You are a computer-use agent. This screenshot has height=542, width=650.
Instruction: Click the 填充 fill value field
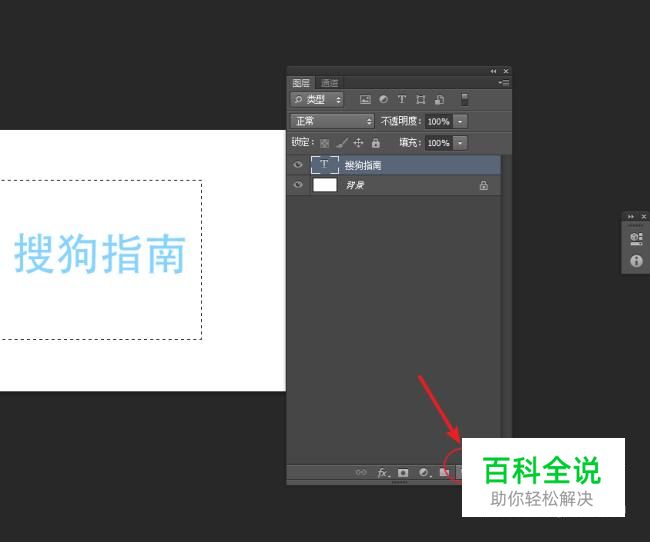pos(439,143)
